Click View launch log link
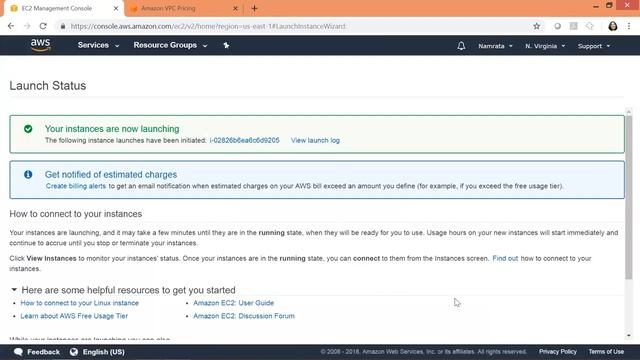The height and width of the screenshot is (360, 640). 315,140
